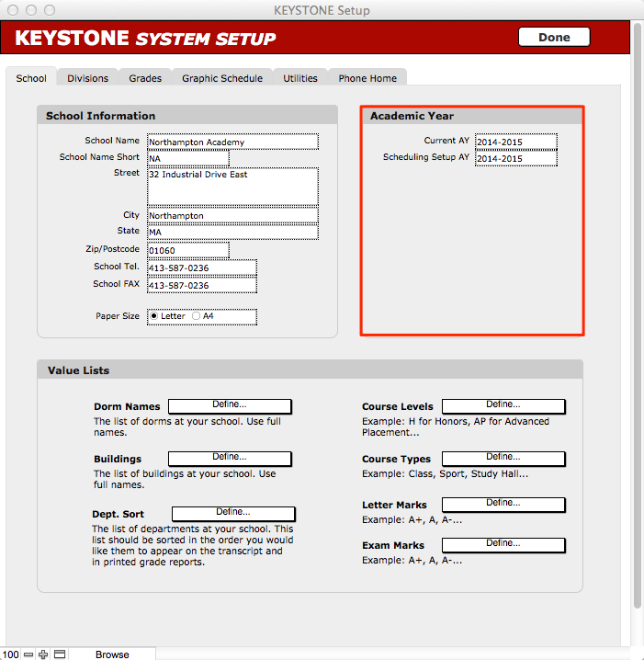
Task: Define the Letter Marks value list
Action: (x=503, y=504)
